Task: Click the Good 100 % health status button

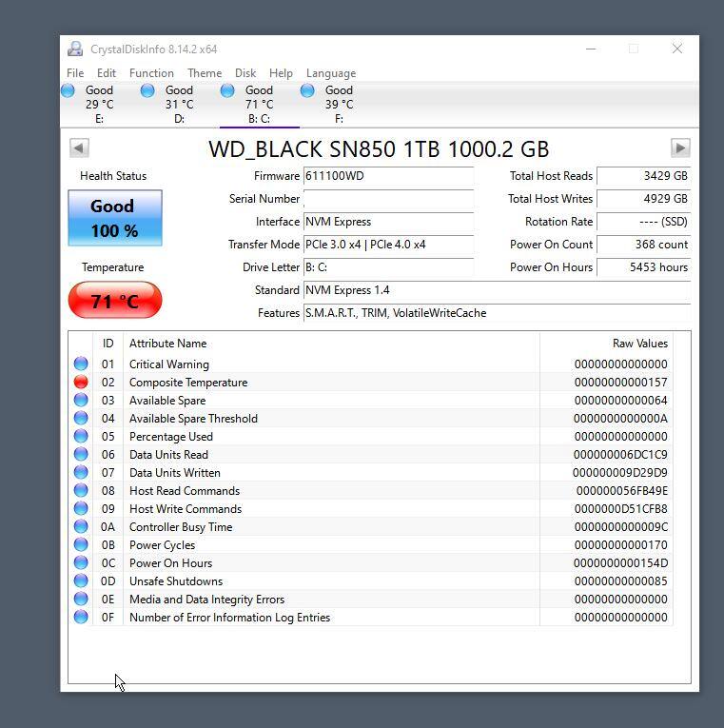Action: (x=115, y=218)
